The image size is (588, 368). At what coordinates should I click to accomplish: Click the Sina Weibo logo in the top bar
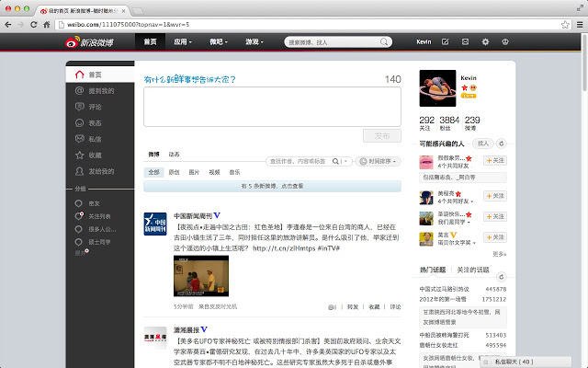[x=89, y=42]
